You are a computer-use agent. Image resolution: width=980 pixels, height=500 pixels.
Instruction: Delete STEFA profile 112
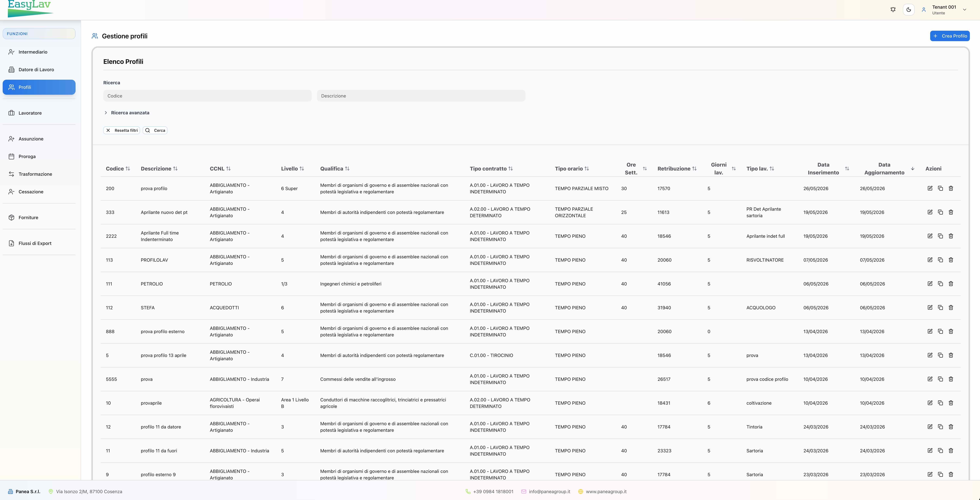point(951,308)
